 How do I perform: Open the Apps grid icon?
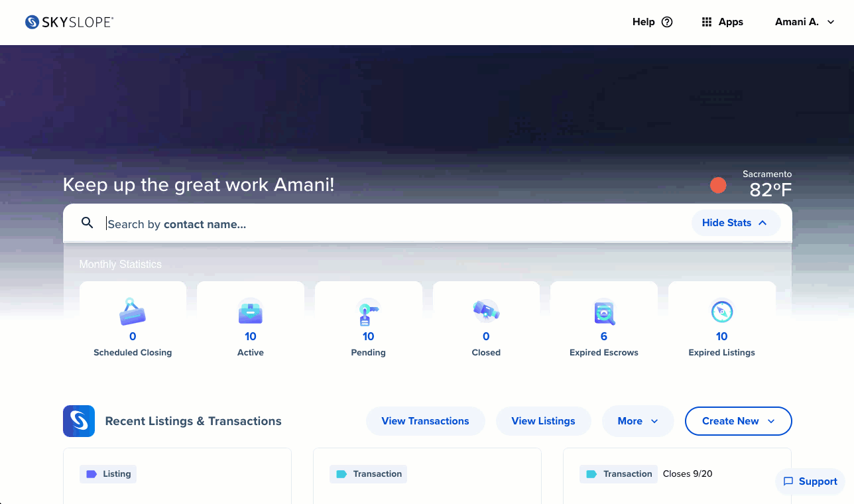click(707, 22)
